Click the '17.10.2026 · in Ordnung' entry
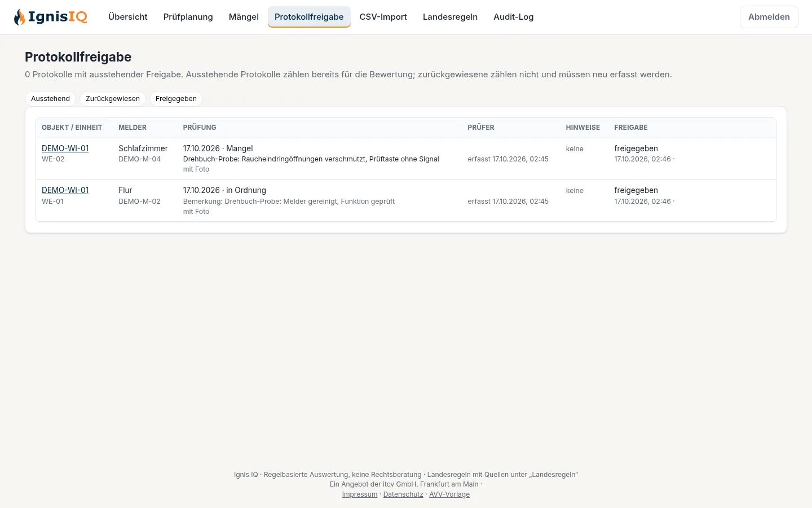This screenshot has width=812, height=508. pyautogui.click(x=224, y=190)
